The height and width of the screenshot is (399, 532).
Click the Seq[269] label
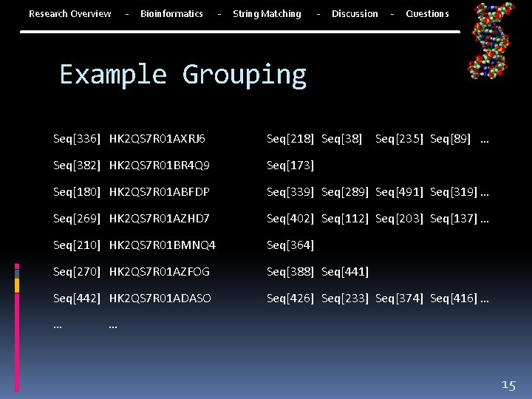(77, 219)
